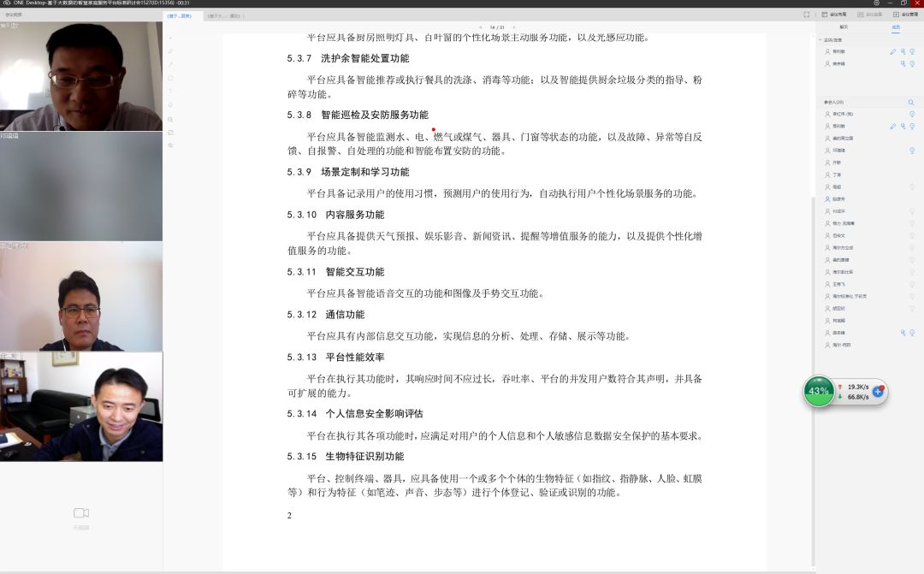Collapse the 主讲/发言 presenter section
924x574 pixels.
point(820,40)
